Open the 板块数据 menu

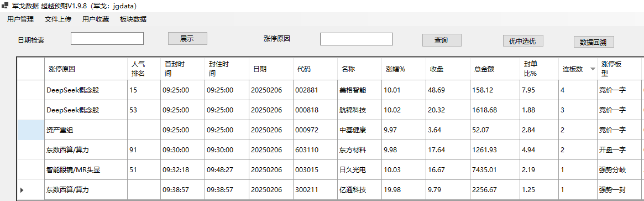133,19
